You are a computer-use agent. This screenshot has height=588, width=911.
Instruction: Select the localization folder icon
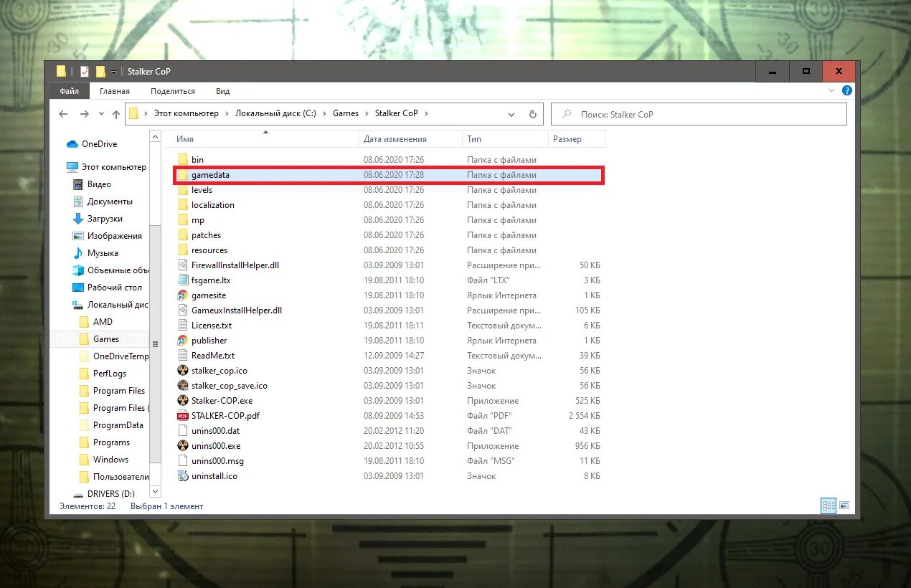(x=182, y=205)
